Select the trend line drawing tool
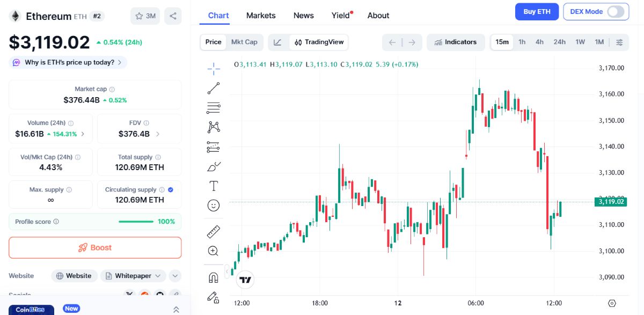This screenshot has width=644, height=315. pyautogui.click(x=213, y=87)
